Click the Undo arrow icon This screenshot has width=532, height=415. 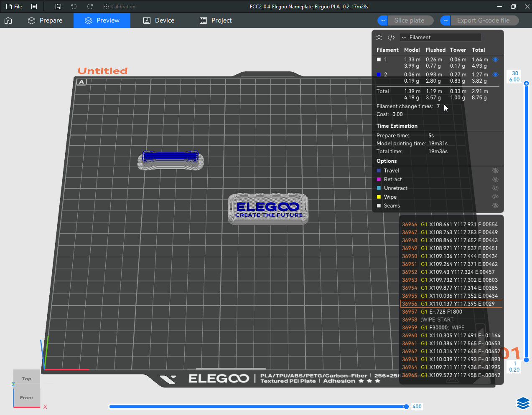(x=74, y=7)
